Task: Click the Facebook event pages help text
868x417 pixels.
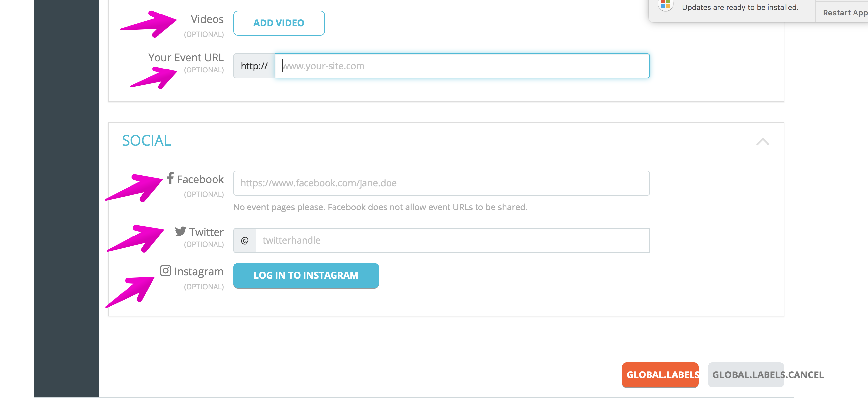Action: pos(380,207)
